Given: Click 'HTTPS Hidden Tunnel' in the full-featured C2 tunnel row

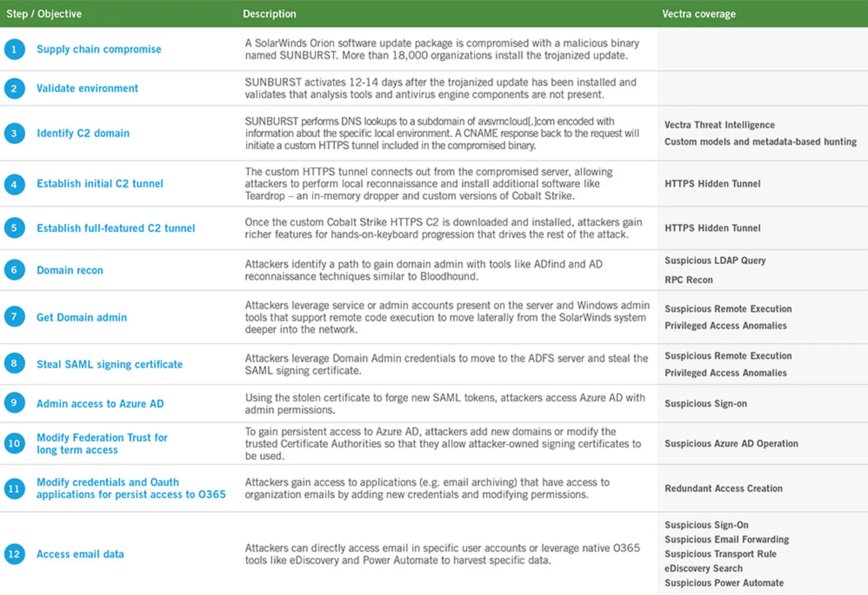Looking at the screenshot, I should (712, 228).
